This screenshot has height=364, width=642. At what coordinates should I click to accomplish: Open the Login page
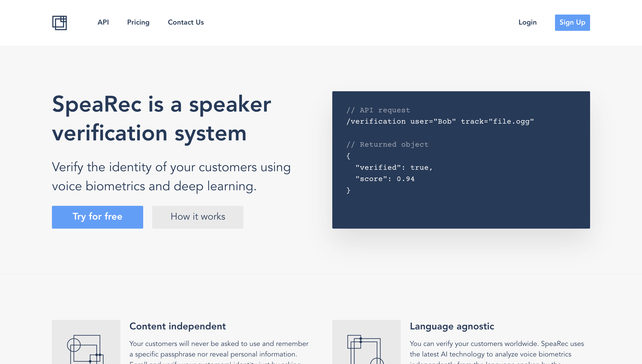click(x=527, y=22)
